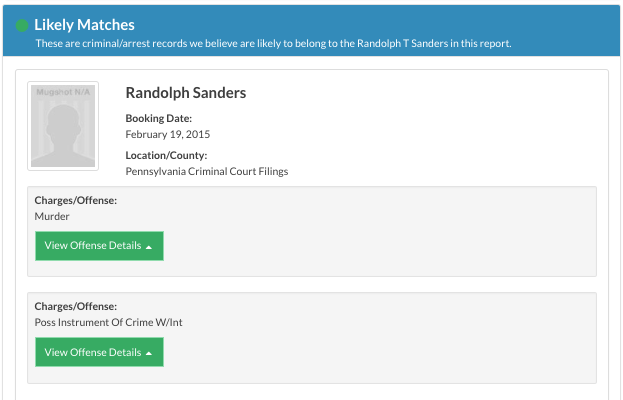Click the Murder offense text

click(x=52, y=216)
